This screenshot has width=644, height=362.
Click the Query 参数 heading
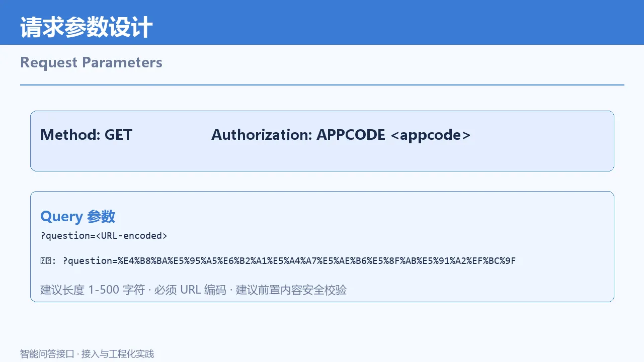tap(77, 217)
